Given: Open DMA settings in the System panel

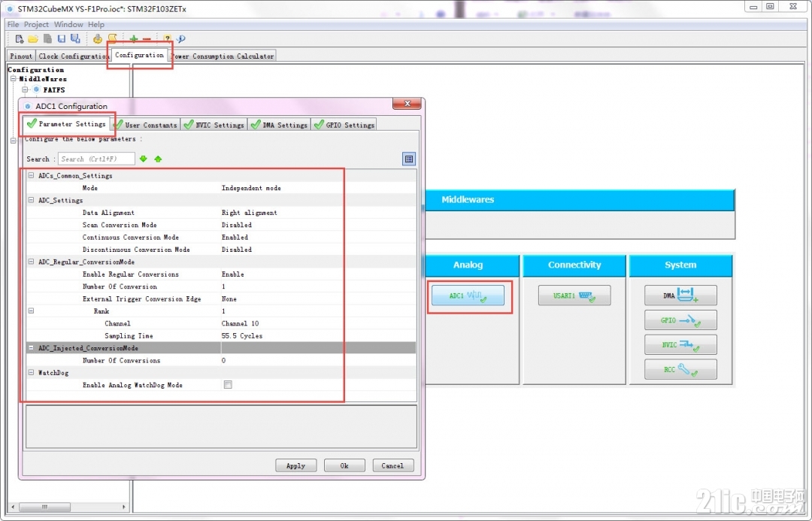Looking at the screenshot, I should (680, 295).
